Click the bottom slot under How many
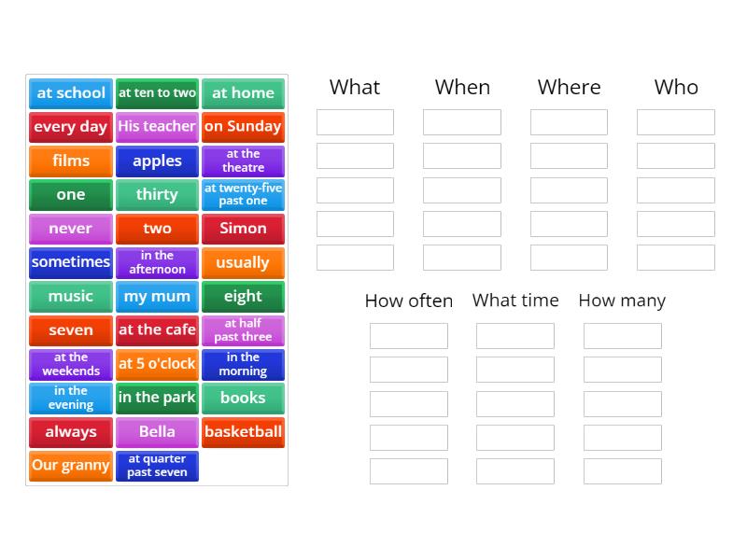 (622, 471)
